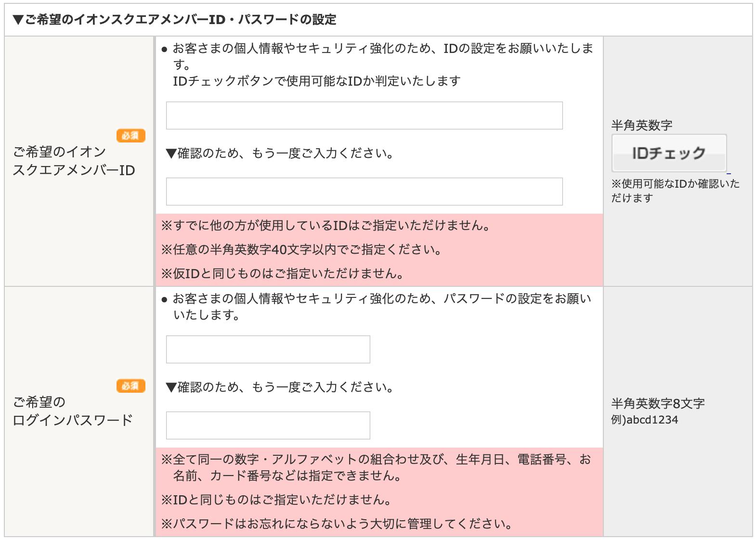Click the label スクエアメンバーID
Viewport: 756px width, 540px height.
74,170
